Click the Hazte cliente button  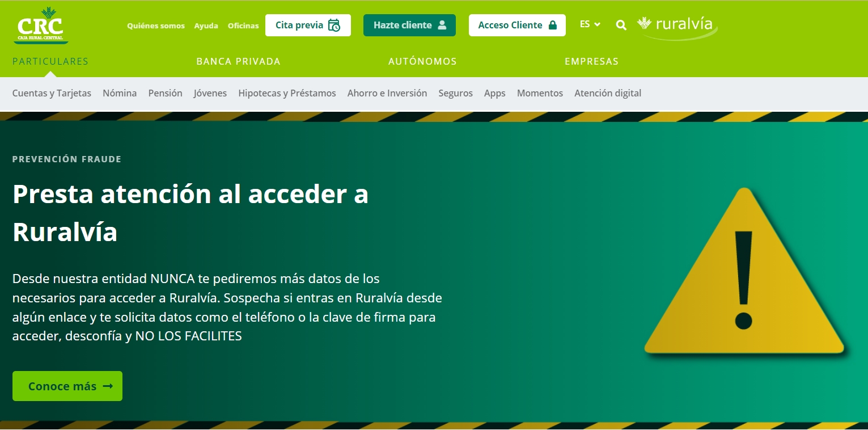409,25
